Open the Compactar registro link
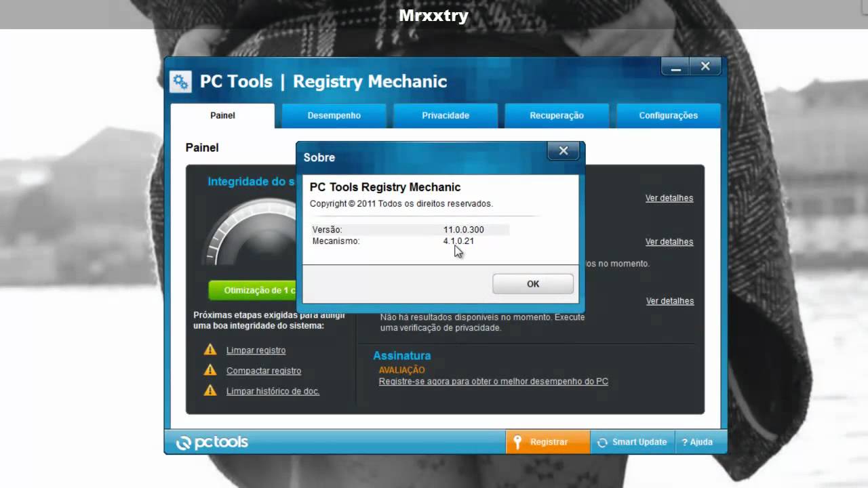The image size is (868, 488). tap(264, 371)
